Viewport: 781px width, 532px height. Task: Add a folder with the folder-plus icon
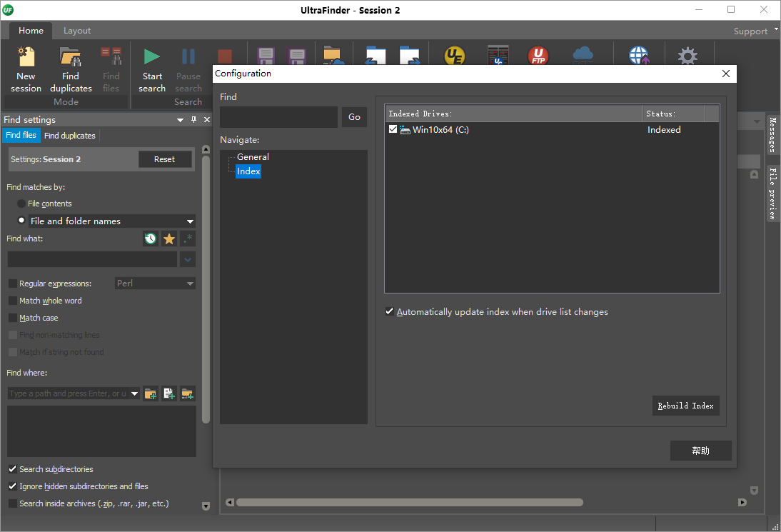151,393
